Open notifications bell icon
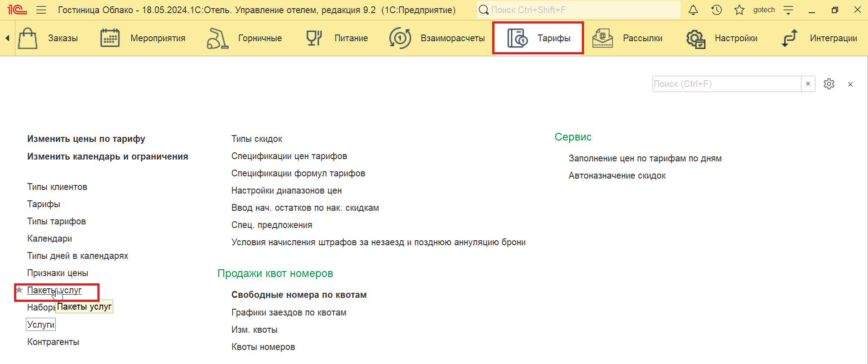This screenshot has width=868, height=364. pyautogui.click(x=693, y=10)
